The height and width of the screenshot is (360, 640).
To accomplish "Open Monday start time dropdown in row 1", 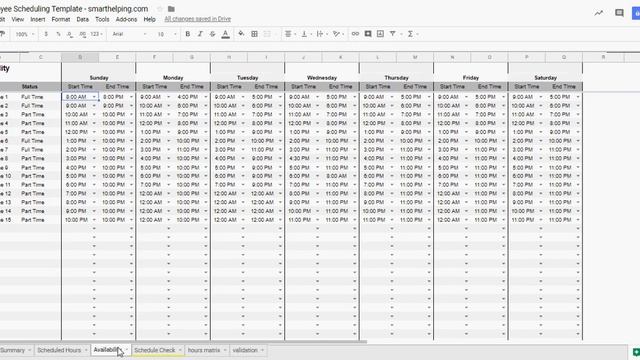I will 169,97.
